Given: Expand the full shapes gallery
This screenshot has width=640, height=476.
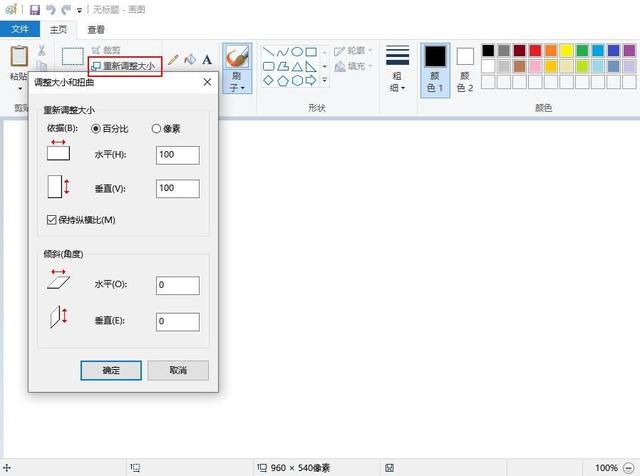Looking at the screenshot, I should (x=324, y=80).
